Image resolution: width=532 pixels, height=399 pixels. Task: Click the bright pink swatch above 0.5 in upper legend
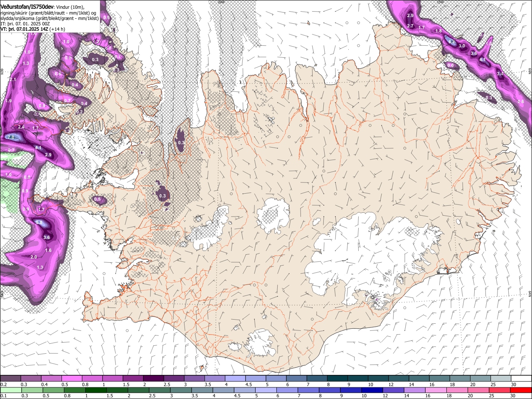pyautogui.click(x=71, y=379)
